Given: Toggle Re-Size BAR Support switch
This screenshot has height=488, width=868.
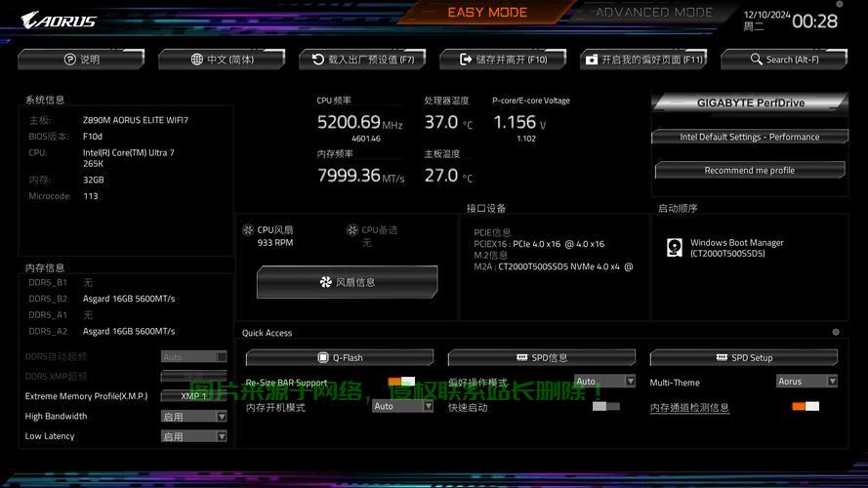Looking at the screenshot, I should [401, 382].
